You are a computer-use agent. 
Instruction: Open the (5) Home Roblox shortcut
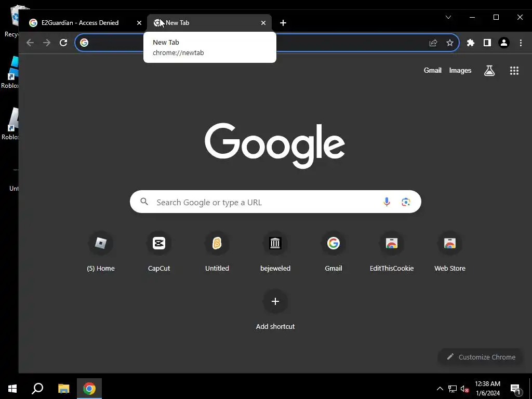(101, 252)
